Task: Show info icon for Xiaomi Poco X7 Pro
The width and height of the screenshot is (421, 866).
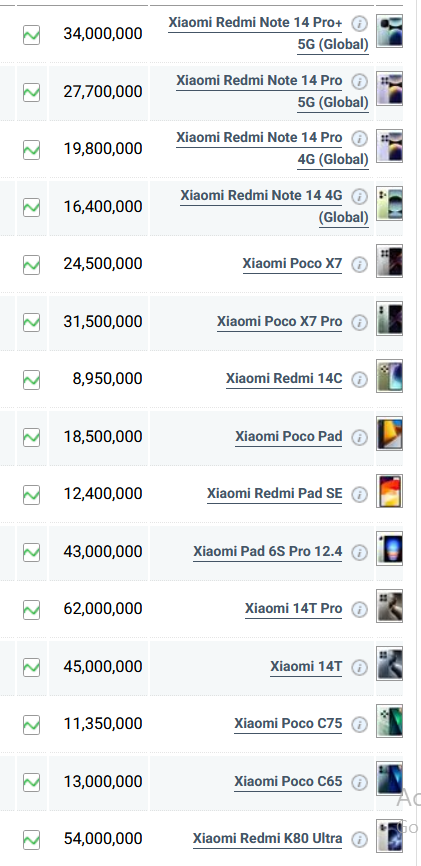Action: pos(360,322)
